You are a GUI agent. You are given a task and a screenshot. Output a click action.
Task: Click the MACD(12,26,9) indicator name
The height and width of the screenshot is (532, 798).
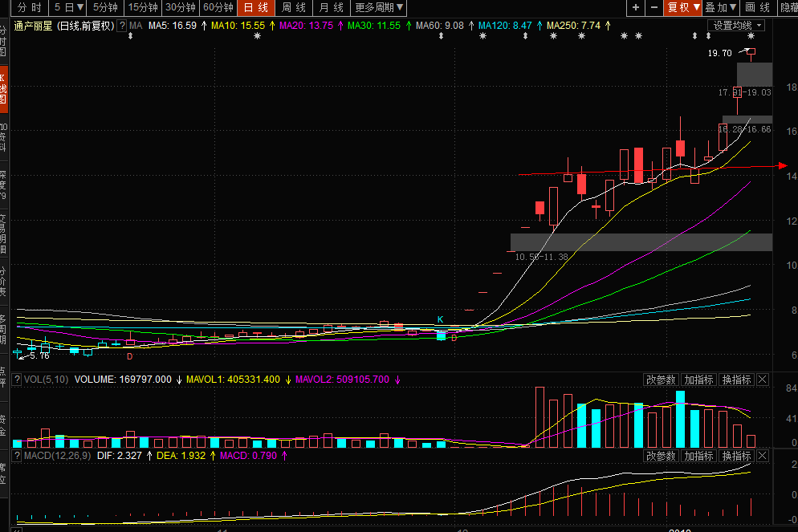coord(58,456)
